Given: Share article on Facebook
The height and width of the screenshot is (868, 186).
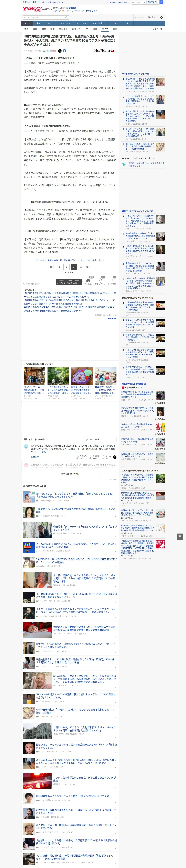Looking at the screenshot, I should coord(64,51).
